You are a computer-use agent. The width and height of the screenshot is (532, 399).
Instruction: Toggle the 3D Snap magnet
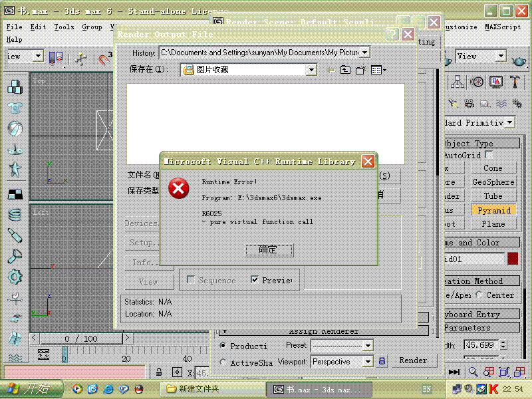pyautogui.click(x=105, y=59)
